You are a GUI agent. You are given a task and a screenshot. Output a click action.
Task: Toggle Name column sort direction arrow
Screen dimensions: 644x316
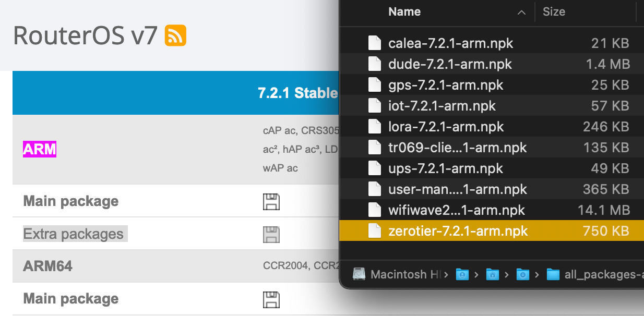pos(521,13)
